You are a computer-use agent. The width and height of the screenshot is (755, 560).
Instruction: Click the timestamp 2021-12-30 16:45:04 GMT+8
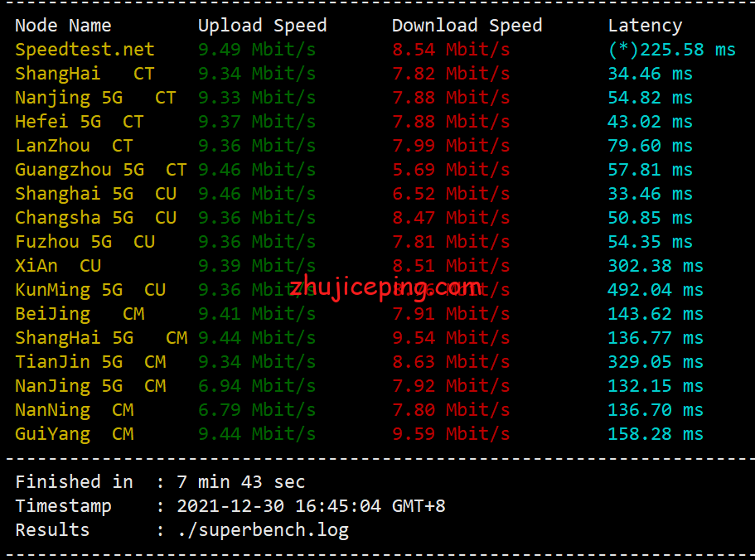pos(311,506)
